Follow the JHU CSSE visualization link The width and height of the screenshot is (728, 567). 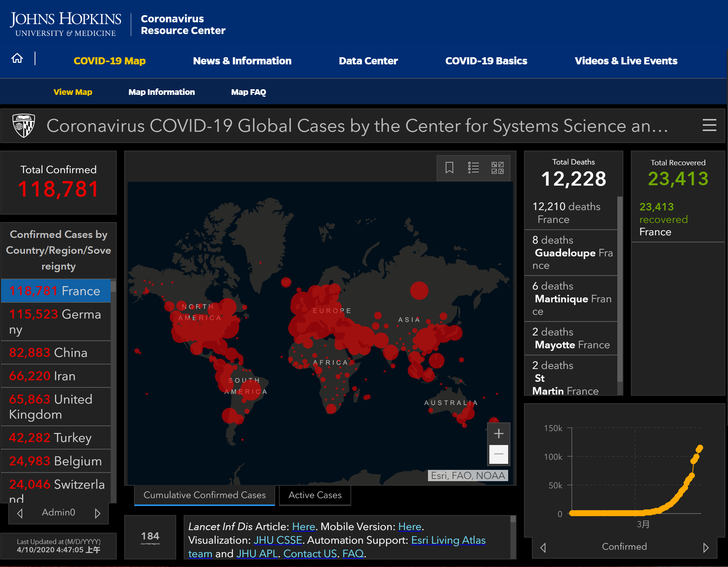pos(278,540)
